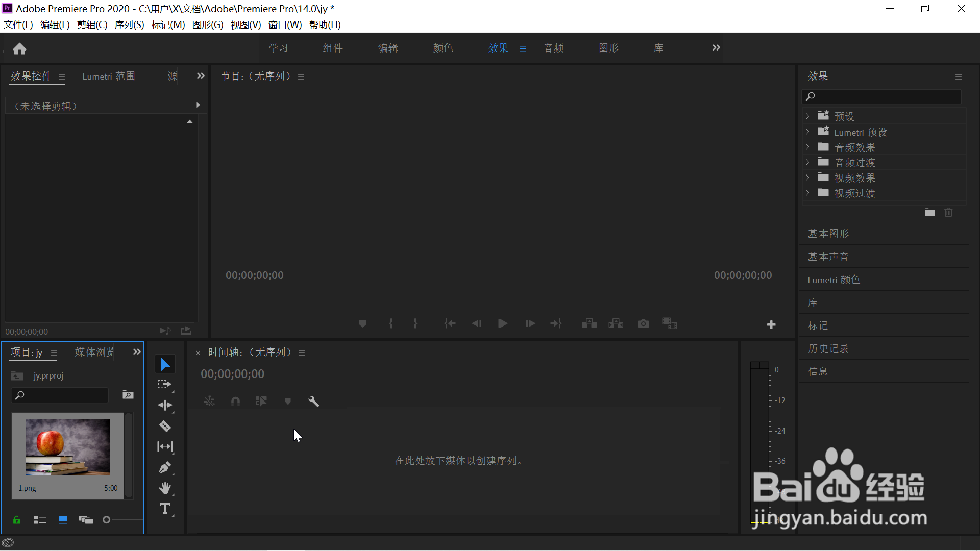Select the Razor tool

click(x=165, y=426)
